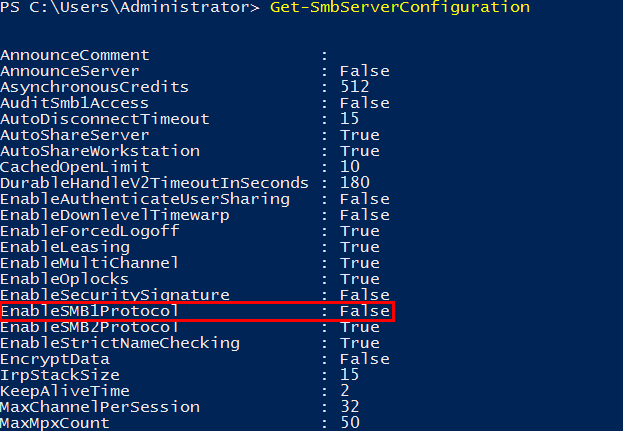Click the Get-SmbServerConfiguration command text
The width and height of the screenshot is (623, 431).
tap(400, 8)
